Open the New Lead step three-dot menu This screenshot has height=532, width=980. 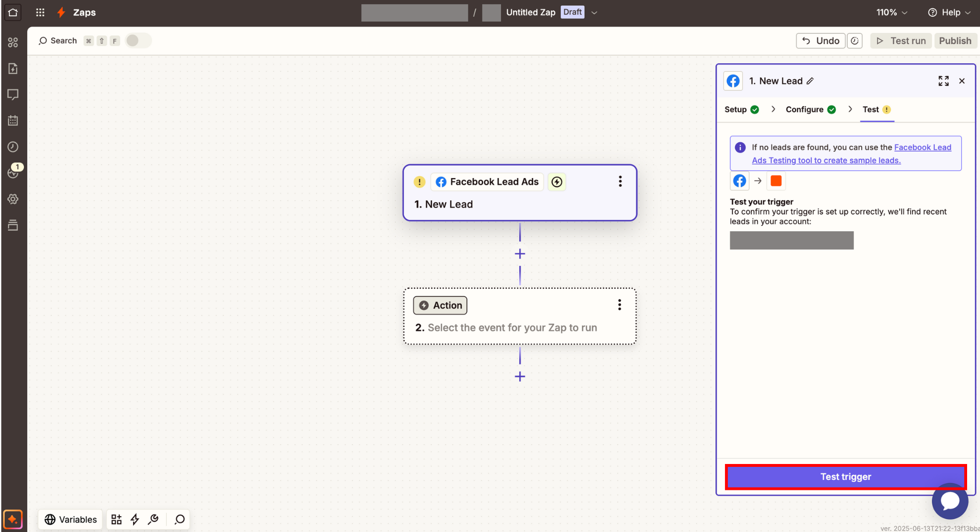(620, 181)
